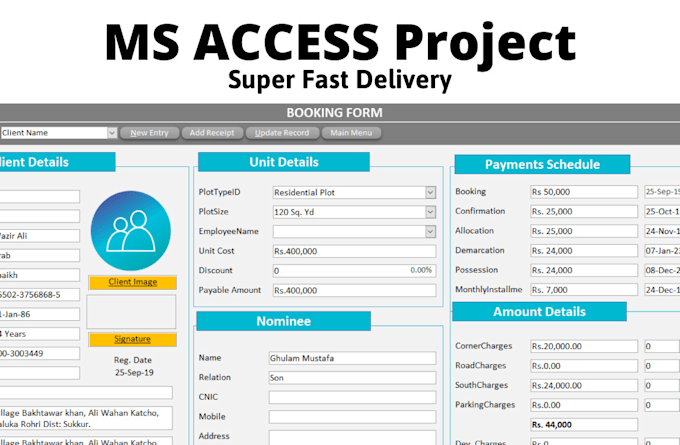Click the Nominee Address field
This screenshot has width=680, height=445.
(x=352, y=437)
